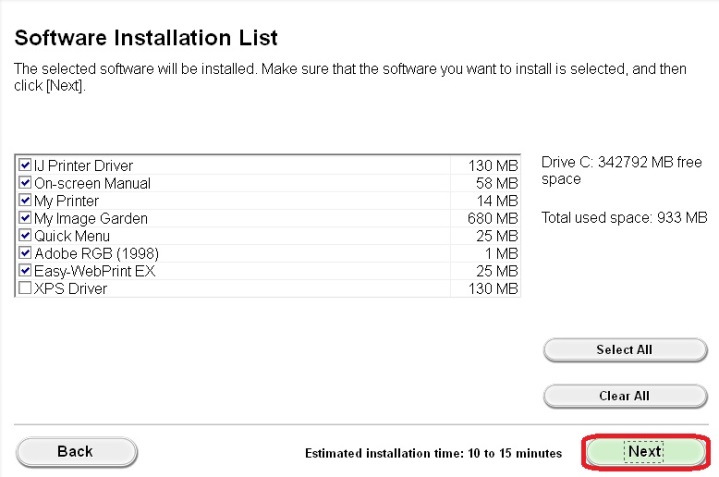Highlight the IJ Printer Driver name text
Viewport: 719px width, 477px height.
tap(83, 165)
